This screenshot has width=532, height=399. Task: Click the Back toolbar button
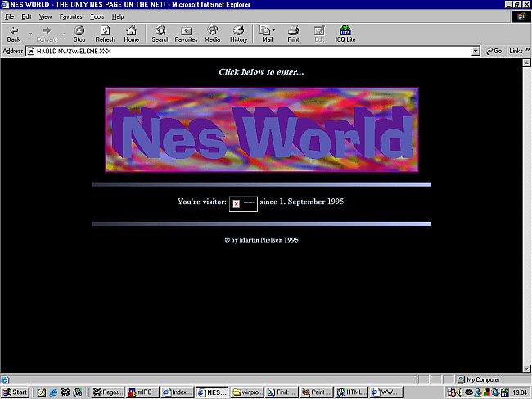coord(14,34)
